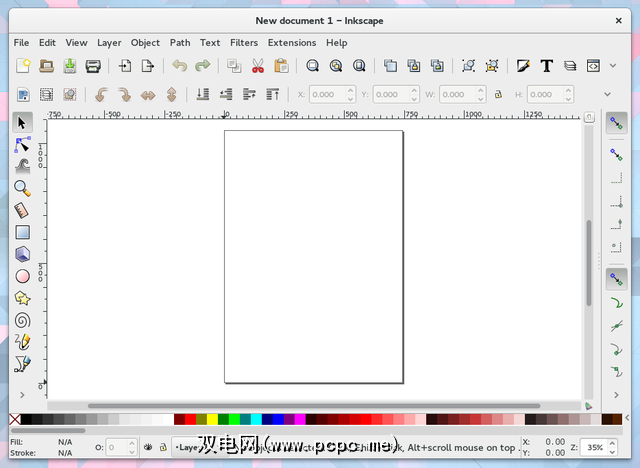This screenshot has height=468, width=640.
Task: Toggle layer visibility eye in status bar
Action: (x=147, y=447)
